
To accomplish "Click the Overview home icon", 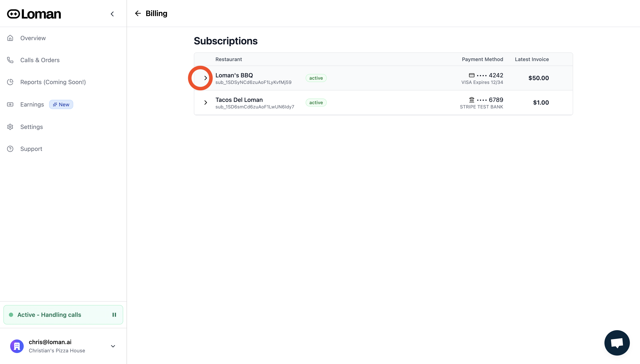I will coord(10,38).
